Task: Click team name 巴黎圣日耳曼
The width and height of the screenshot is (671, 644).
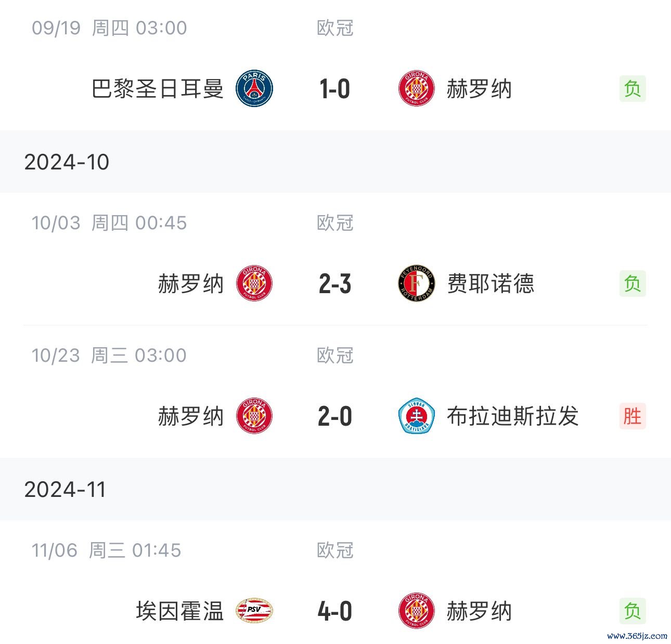Action: click(x=158, y=89)
